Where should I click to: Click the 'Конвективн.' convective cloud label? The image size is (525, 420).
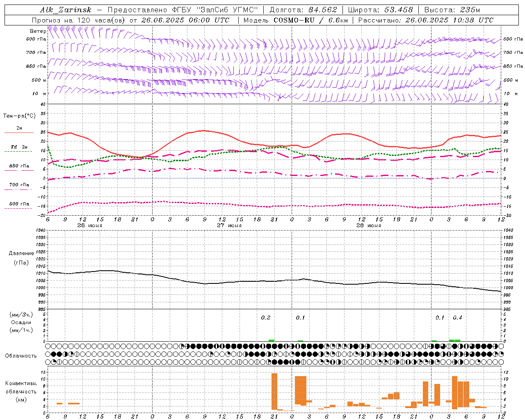point(21,383)
